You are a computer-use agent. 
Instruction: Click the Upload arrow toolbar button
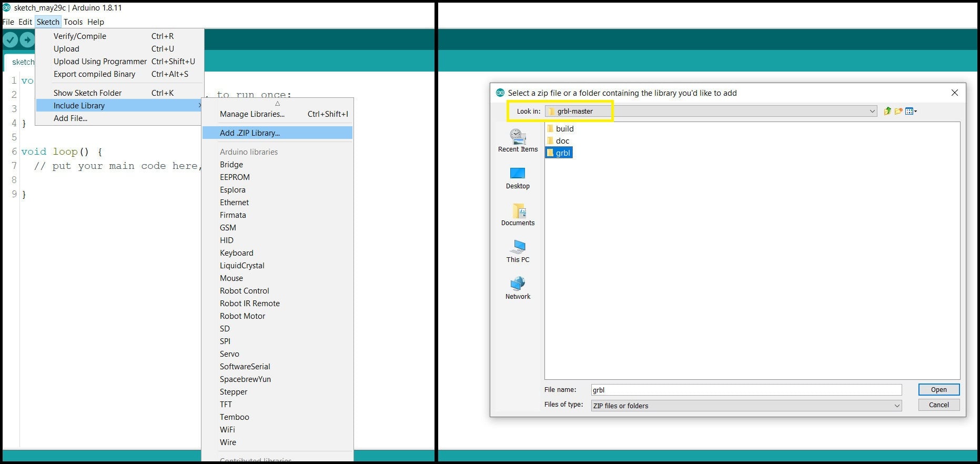[27, 40]
